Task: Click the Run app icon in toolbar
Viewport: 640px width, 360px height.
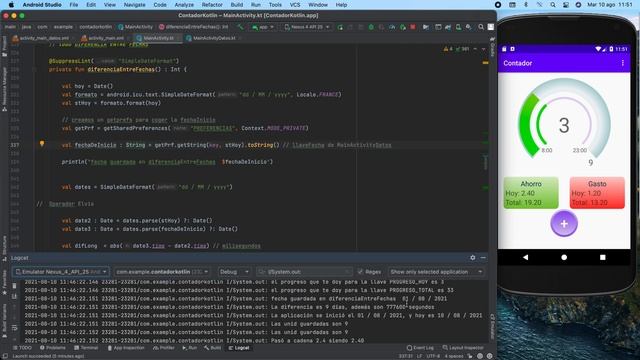Action: (340, 27)
